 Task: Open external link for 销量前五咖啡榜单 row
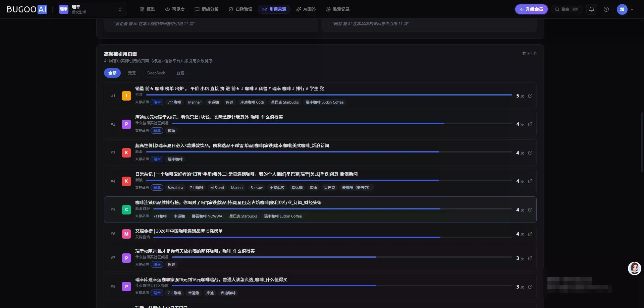pyautogui.click(x=530, y=96)
